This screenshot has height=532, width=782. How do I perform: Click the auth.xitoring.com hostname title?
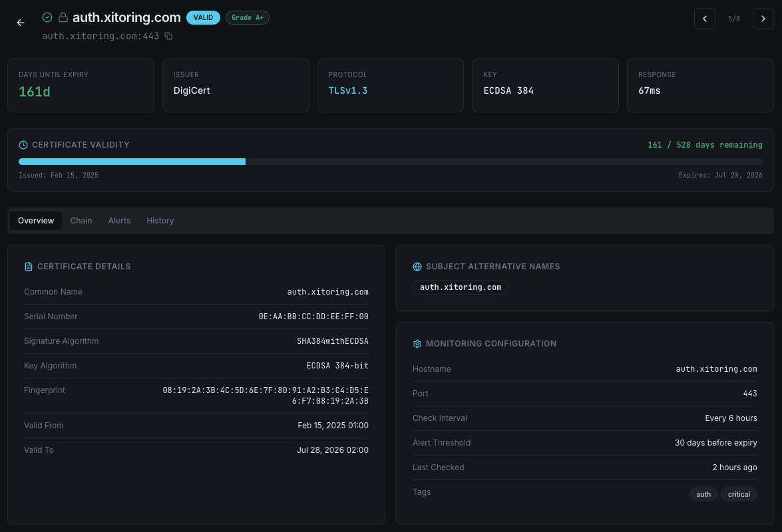[126, 17]
